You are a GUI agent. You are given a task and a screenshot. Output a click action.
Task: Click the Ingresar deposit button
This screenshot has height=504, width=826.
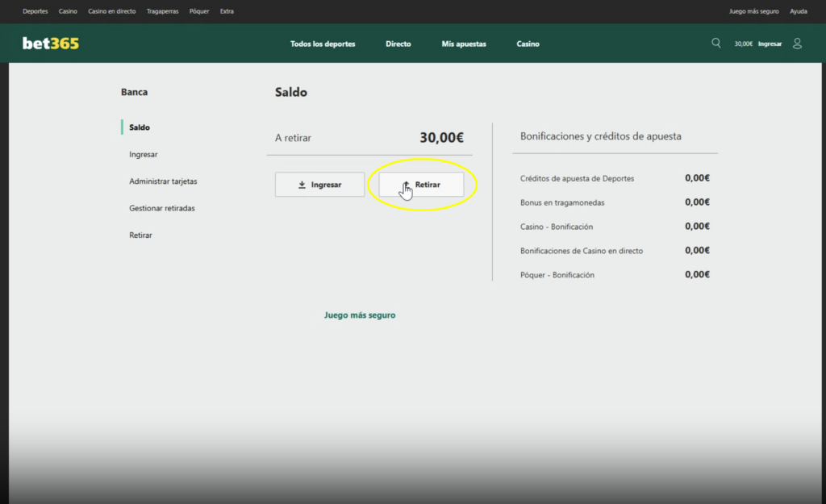click(319, 185)
